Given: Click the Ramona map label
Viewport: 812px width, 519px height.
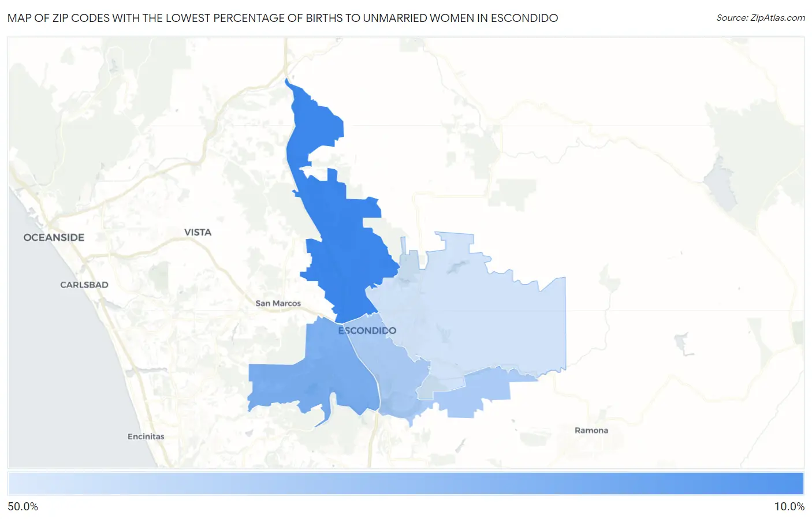Looking at the screenshot, I should coord(591,430).
